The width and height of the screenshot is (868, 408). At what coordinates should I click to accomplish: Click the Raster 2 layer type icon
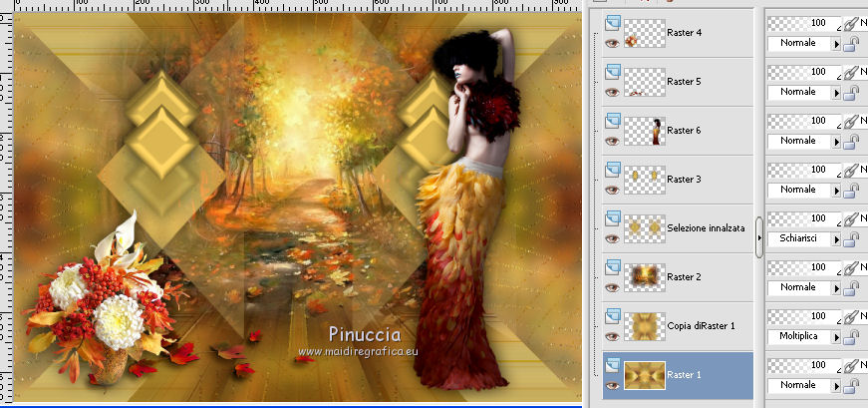point(612,266)
